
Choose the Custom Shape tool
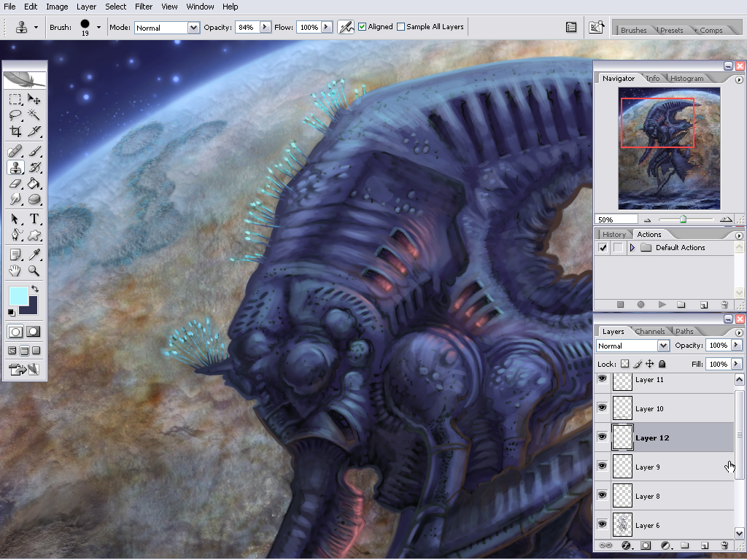[34, 235]
